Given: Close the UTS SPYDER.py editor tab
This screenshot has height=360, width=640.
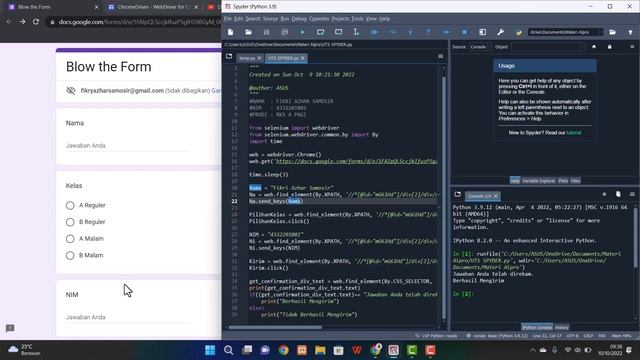Looking at the screenshot, I should pyautogui.click(x=302, y=58).
